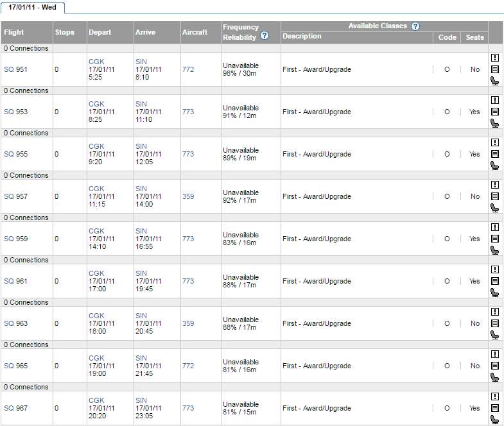
Task: Open the details list icon for SQ 967
Action: click(x=495, y=408)
